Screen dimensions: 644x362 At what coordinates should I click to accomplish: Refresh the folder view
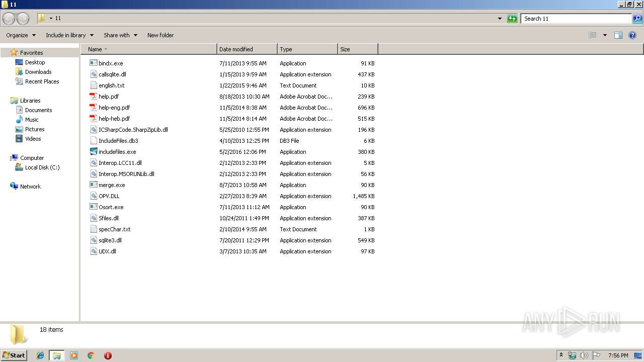[x=512, y=19]
